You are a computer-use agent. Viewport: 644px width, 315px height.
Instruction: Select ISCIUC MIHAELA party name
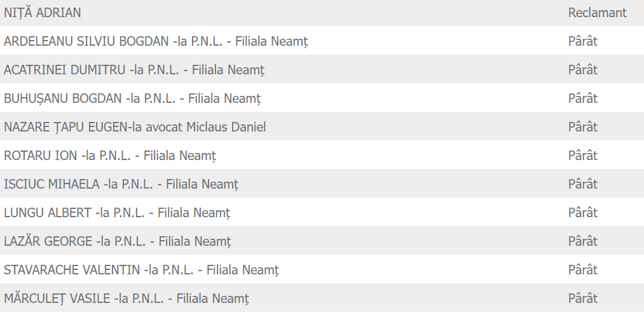tap(121, 184)
